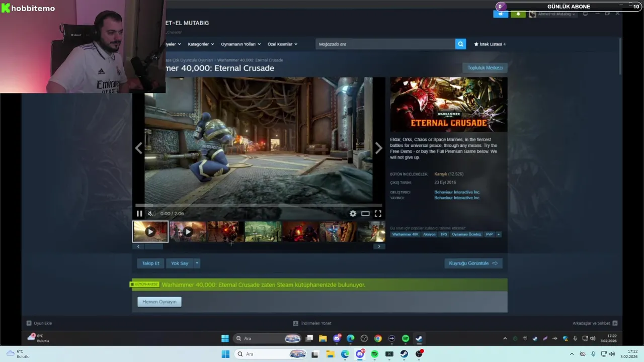Open Topluluk Merkezi community hub
The height and width of the screenshot is (362, 644).
(x=485, y=68)
